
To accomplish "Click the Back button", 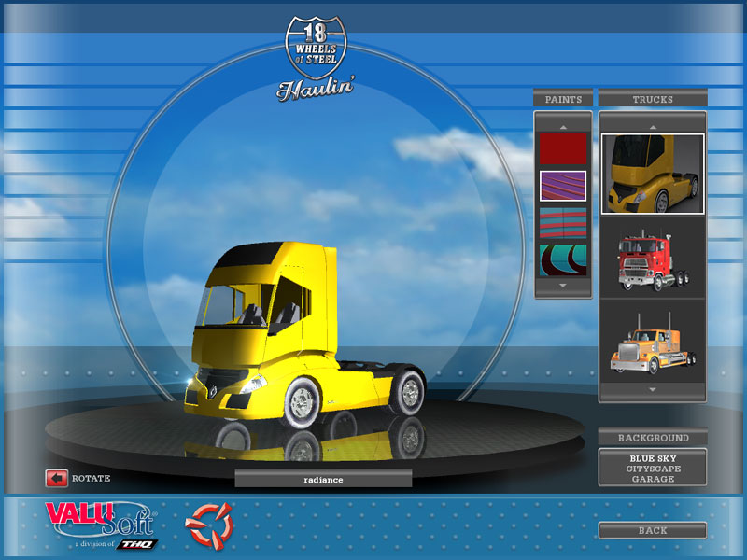I will (x=653, y=530).
